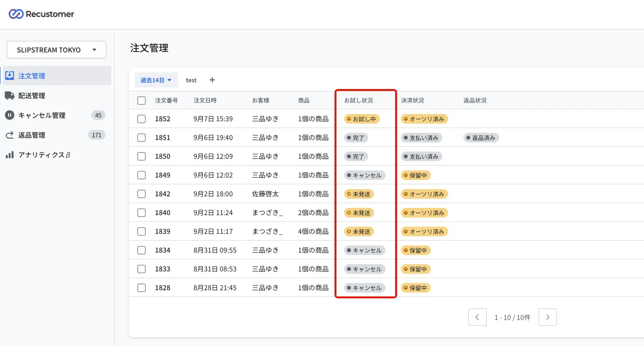Sort by 注文番号 column header
Screen dimensions: 644x346
coord(167,101)
